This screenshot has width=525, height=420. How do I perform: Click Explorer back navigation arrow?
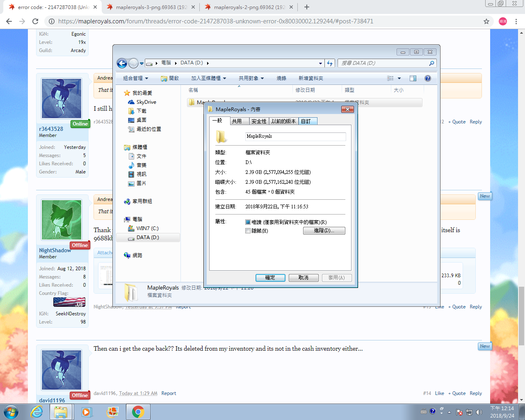(122, 63)
